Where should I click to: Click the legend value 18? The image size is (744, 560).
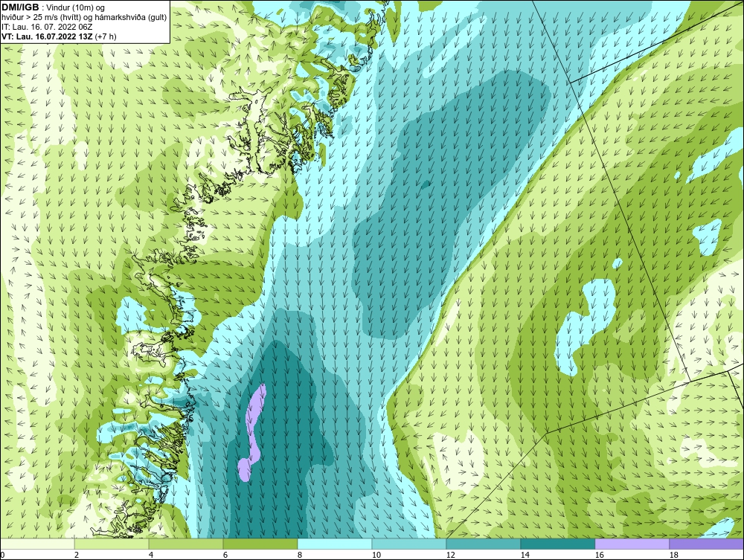click(674, 555)
